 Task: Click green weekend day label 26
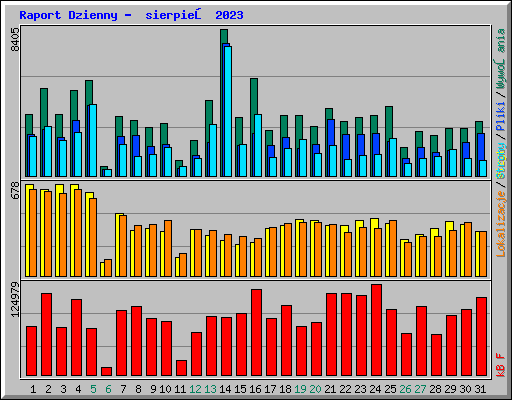[x=405, y=389]
